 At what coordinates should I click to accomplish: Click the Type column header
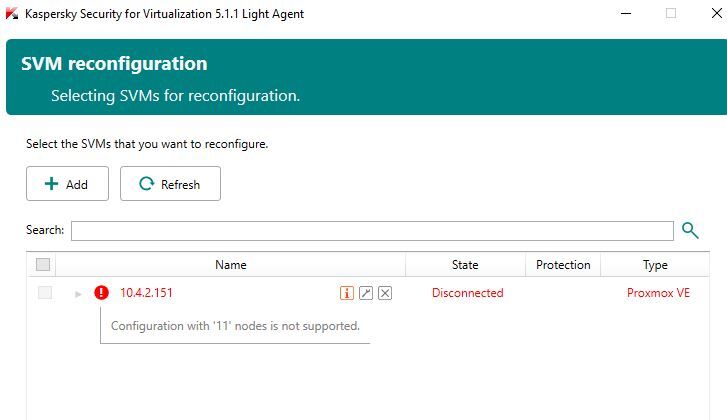(x=655, y=265)
